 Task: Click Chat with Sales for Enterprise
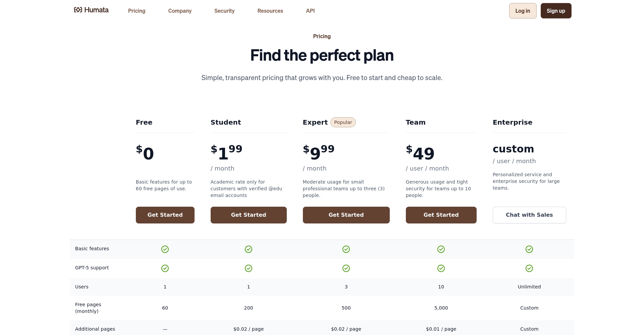pyautogui.click(x=529, y=215)
